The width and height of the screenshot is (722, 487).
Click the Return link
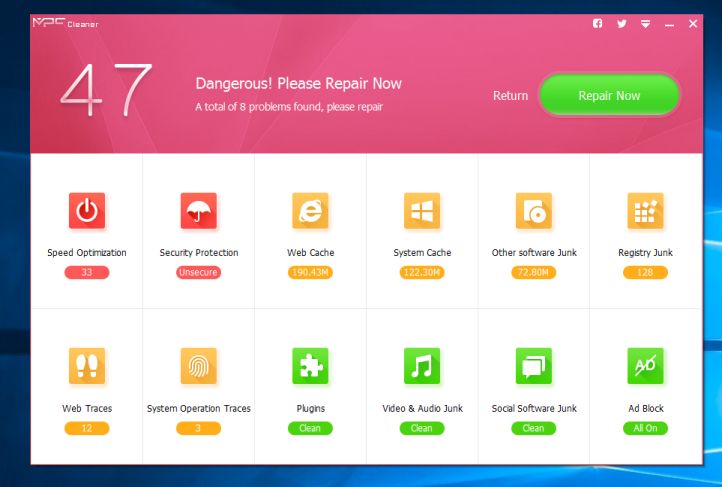(x=510, y=96)
